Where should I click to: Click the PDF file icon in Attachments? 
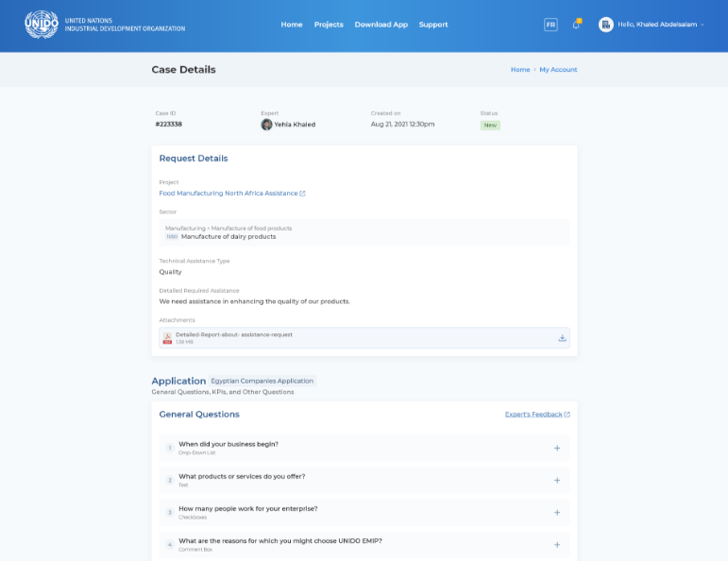167,338
